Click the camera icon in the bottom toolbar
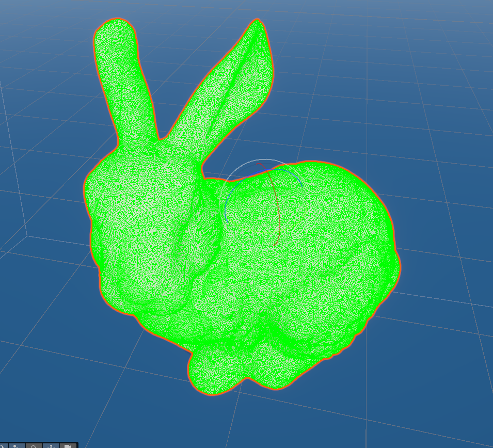This screenshot has height=448, width=493. click(x=68, y=445)
